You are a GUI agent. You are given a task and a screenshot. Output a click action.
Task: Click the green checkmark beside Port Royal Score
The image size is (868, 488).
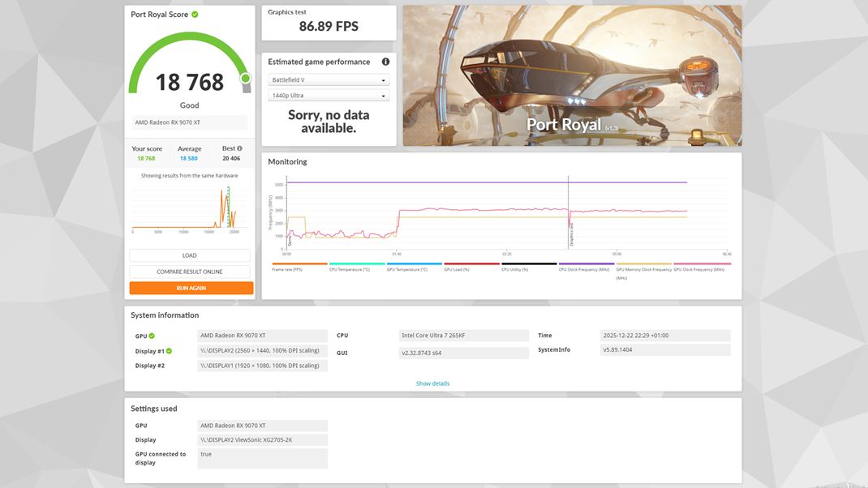click(x=194, y=14)
